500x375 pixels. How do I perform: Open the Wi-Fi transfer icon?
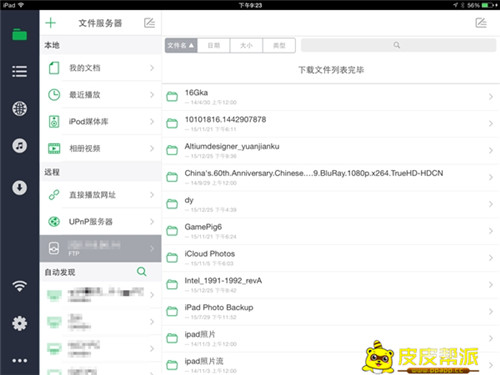[20, 286]
